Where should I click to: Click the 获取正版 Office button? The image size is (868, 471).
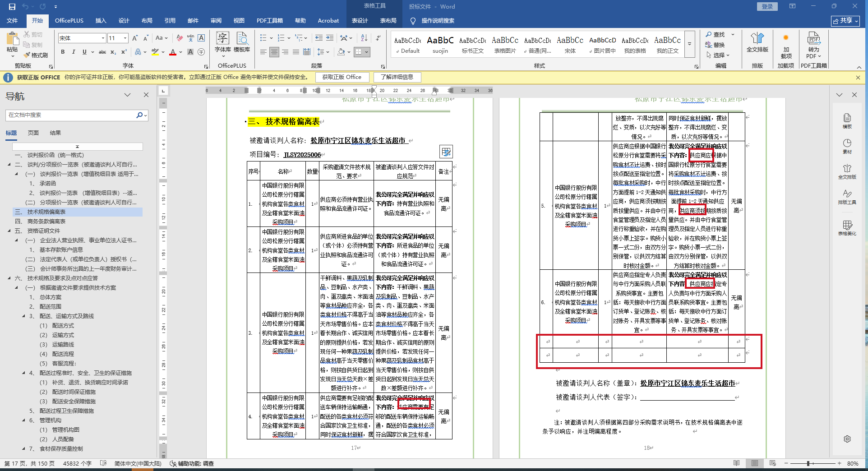pos(342,77)
